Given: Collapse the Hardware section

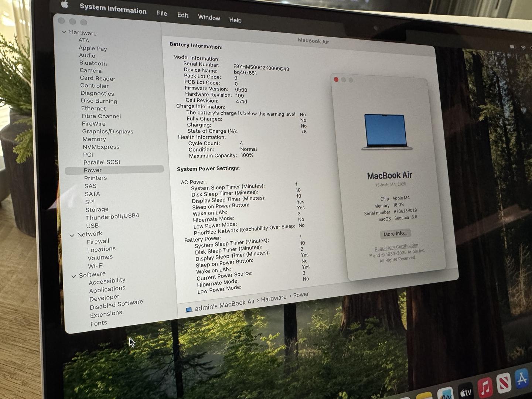Looking at the screenshot, I should click(64, 32).
